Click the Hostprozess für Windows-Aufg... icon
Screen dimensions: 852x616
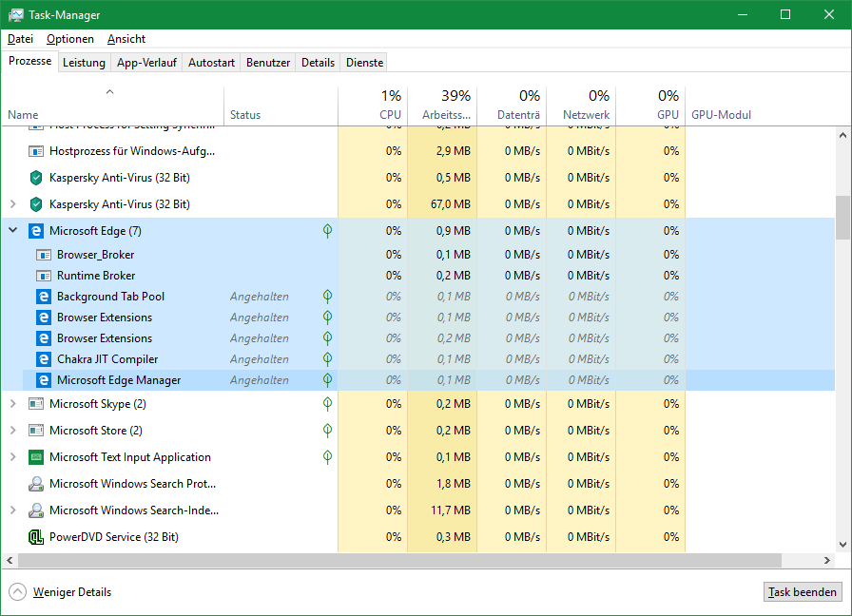point(36,151)
